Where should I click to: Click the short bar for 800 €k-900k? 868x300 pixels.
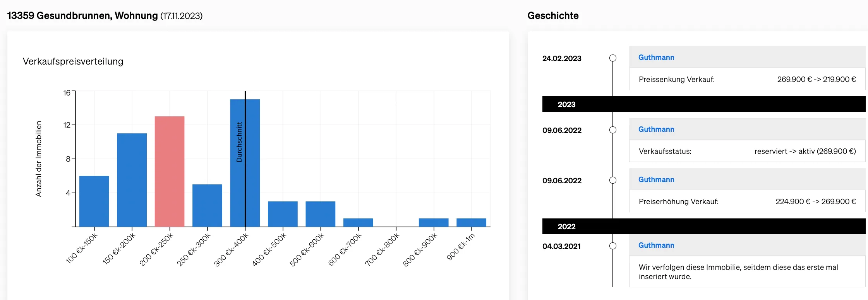[x=434, y=223]
